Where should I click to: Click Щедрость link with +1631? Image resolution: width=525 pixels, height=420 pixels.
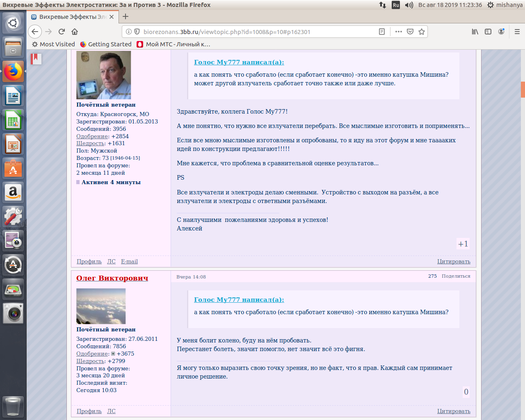click(x=90, y=143)
